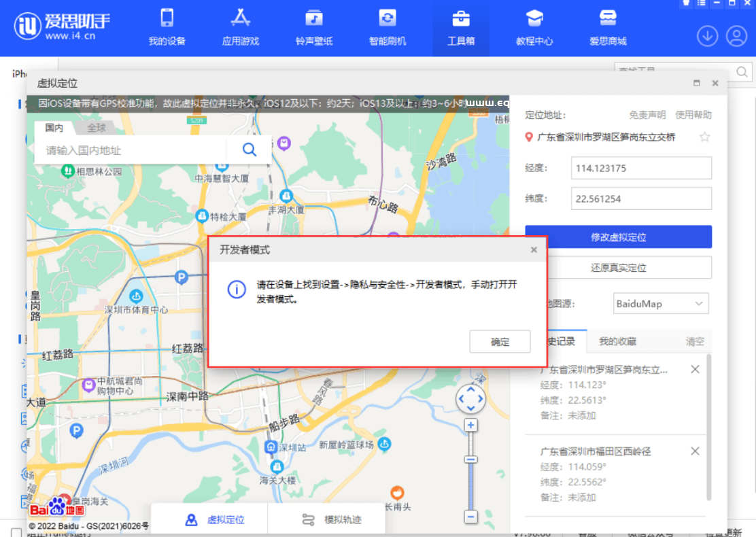Click the 智能刷机 (Smart Flash) icon
Viewport: 756px width, 537px height.
[388, 27]
